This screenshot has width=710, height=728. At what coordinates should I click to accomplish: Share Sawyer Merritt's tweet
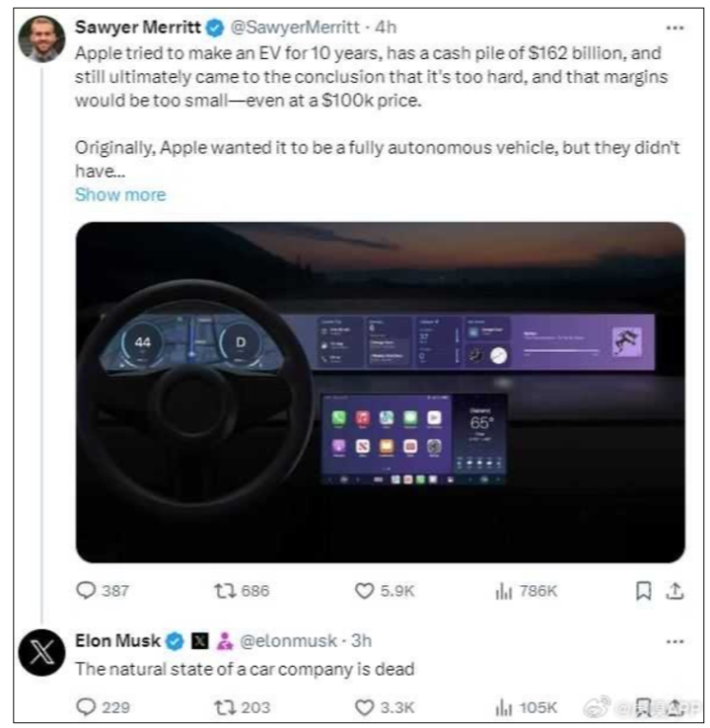coord(675,591)
